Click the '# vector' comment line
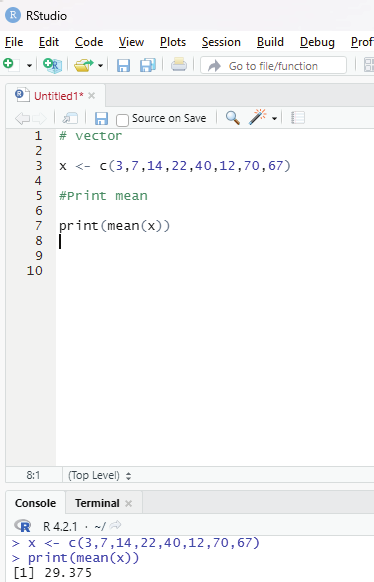 click(x=91, y=136)
